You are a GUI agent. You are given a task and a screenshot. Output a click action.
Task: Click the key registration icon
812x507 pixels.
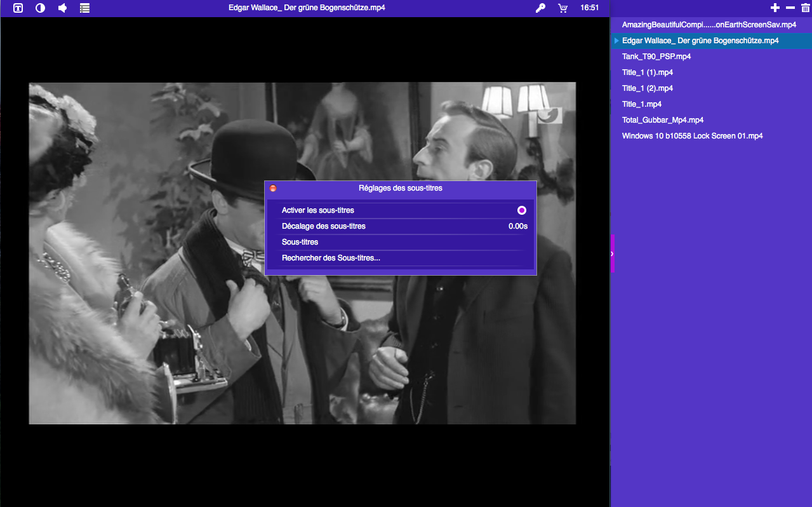tap(540, 8)
